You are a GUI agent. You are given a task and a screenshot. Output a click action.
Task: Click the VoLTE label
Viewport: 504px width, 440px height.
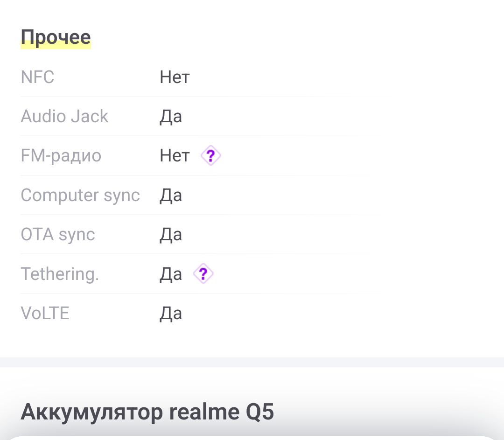[x=45, y=313]
